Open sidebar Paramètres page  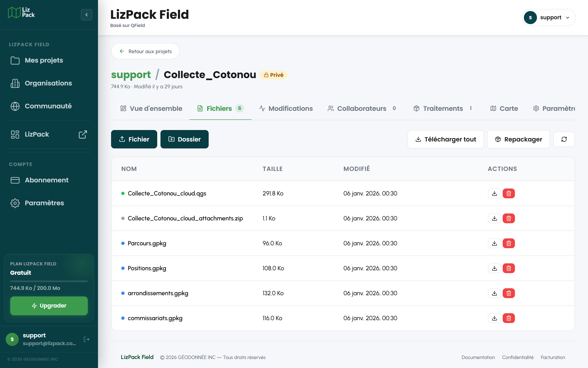tap(49, 203)
